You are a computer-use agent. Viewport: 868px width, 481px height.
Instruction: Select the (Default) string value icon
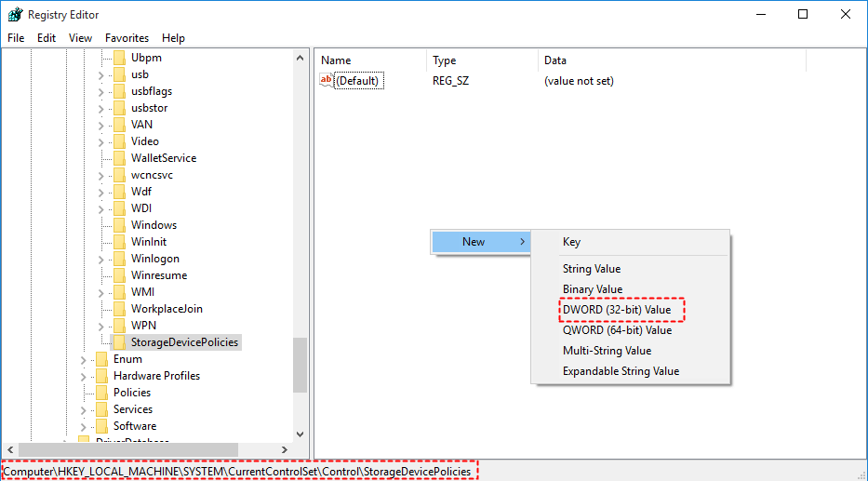pos(327,80)
